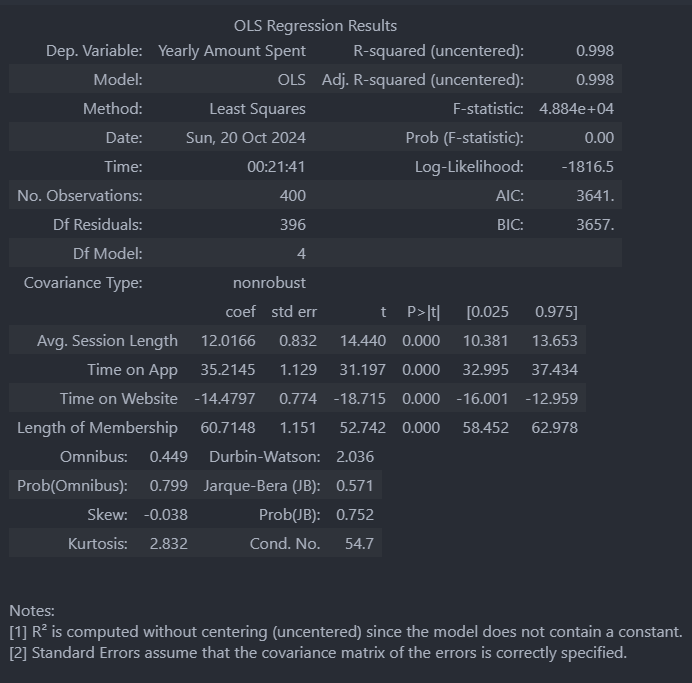Select the Cond. No. value 54.7
Screen dimensions: 692x683
coord(359,544)
